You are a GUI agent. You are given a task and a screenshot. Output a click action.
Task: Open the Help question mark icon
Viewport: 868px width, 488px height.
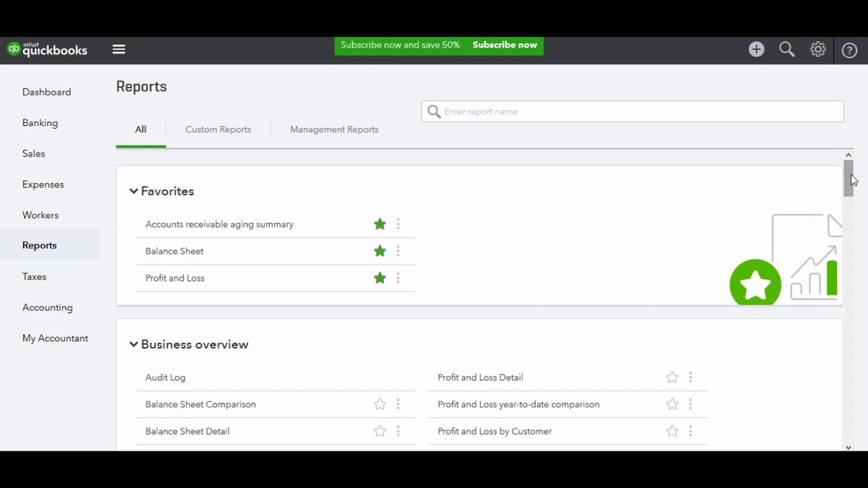click(x=849, y=50)
